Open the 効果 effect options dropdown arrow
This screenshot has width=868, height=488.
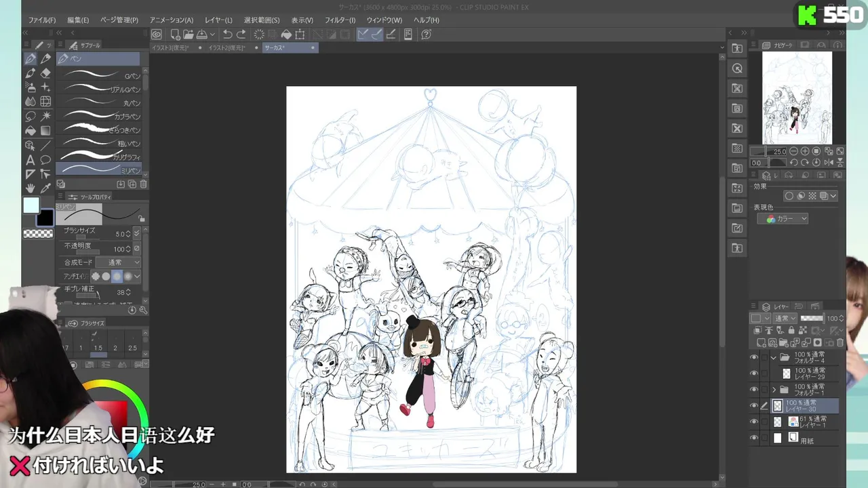tap(833, 196)
